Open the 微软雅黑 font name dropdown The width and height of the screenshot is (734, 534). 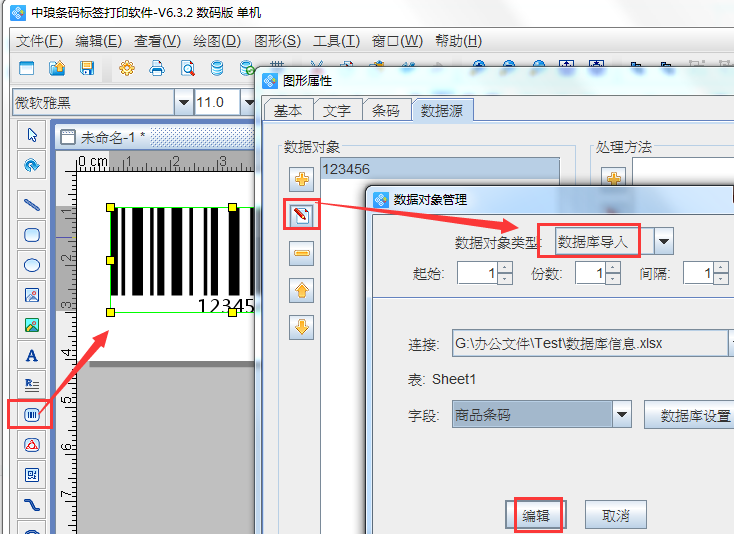point(183,102)
